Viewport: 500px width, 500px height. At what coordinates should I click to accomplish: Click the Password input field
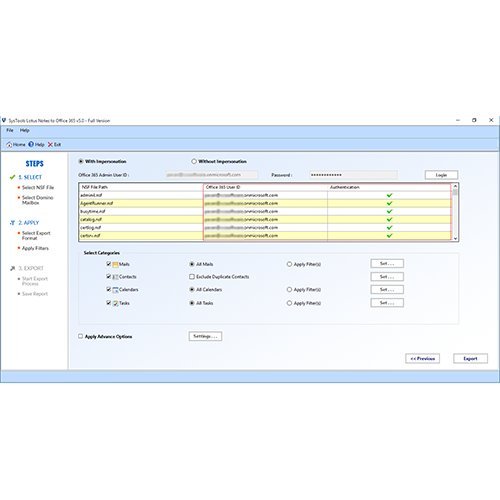point(353,175)
